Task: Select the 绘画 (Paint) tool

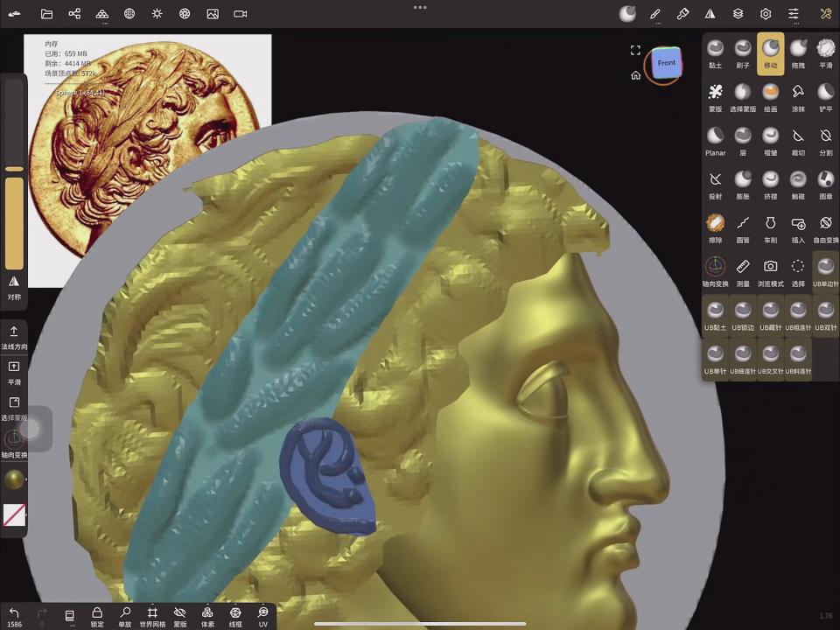Action: click(770, 97)
